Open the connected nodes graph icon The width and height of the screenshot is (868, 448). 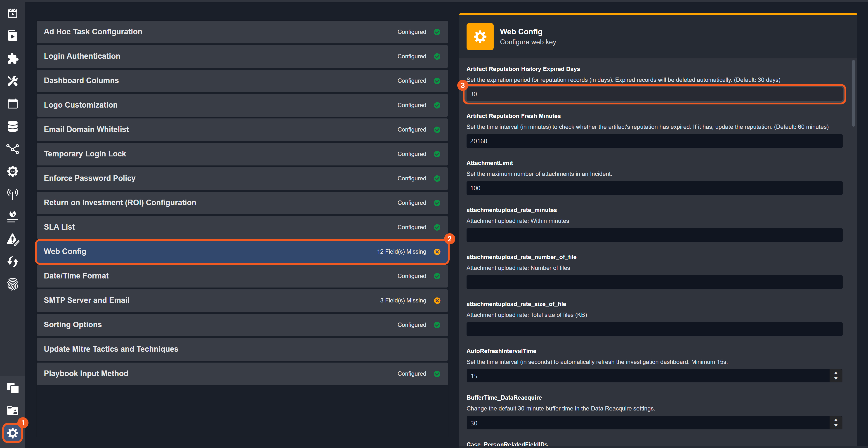coord(12,149)
